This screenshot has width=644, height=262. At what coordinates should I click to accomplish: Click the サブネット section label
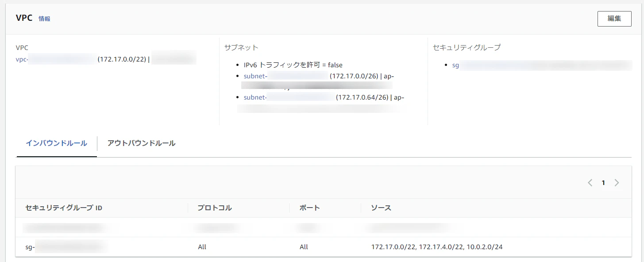241,47
